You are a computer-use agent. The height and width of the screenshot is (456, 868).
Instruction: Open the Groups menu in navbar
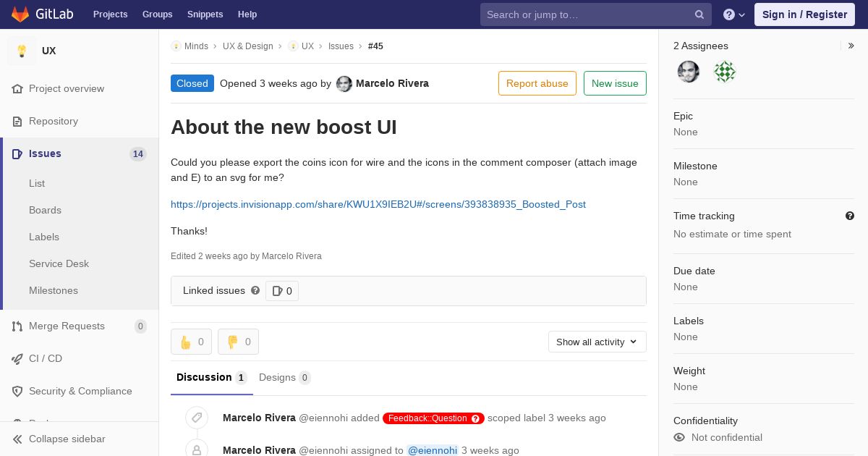coord(157,14)
